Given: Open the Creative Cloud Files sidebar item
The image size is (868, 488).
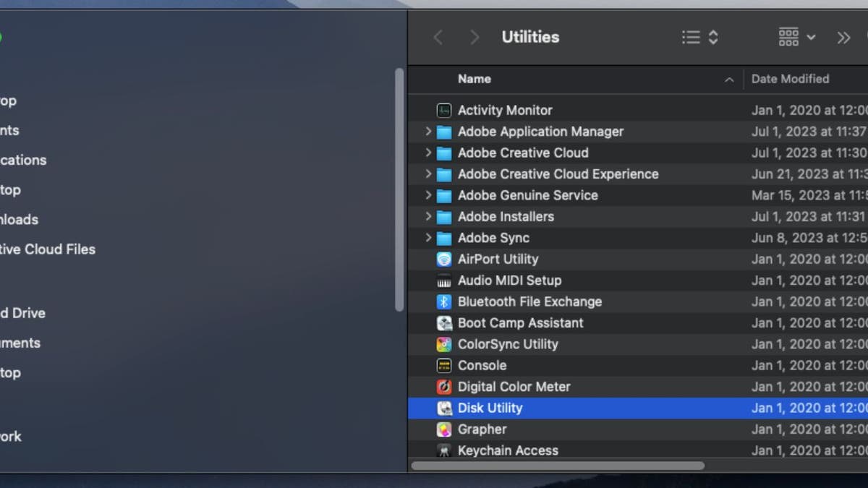Looking at the screenshot, I should pyautogui.click(x=47, y=249).
